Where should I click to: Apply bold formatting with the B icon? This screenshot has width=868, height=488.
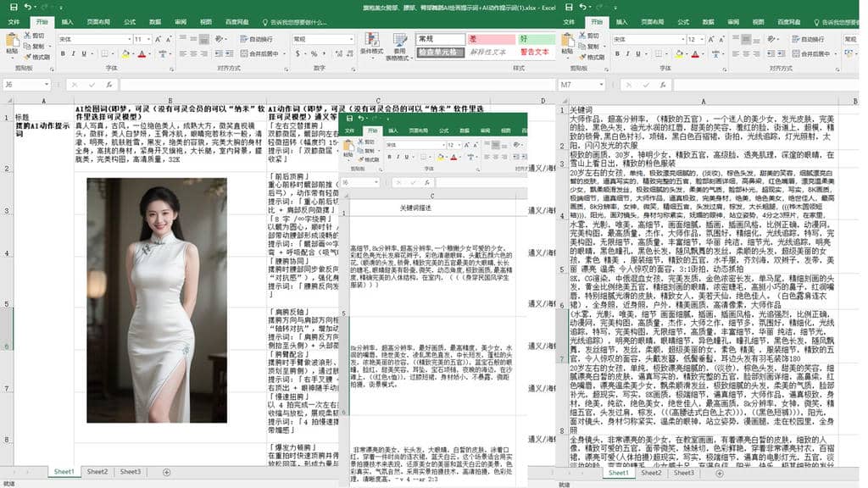(x=63, y=53)
